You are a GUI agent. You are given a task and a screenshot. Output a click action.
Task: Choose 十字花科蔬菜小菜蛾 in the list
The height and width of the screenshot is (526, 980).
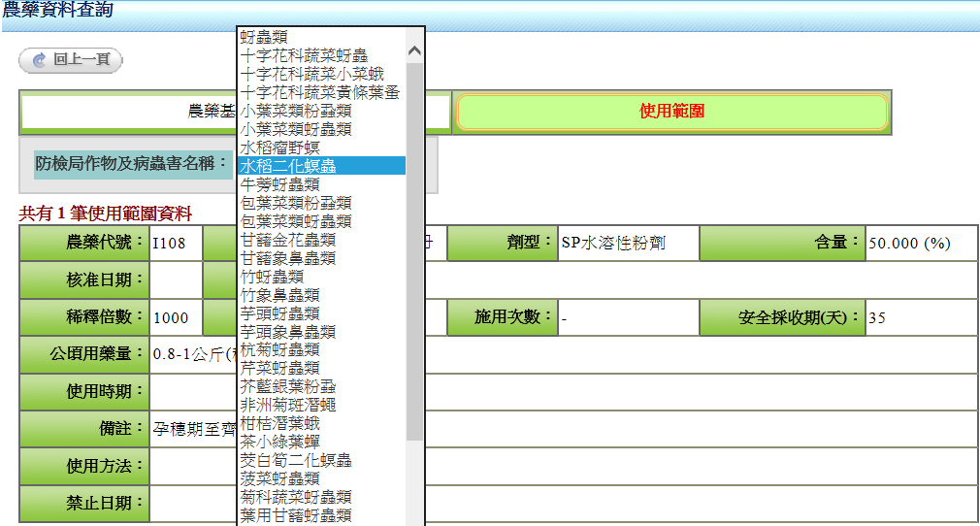pyautogui.click(x=311, y=74)
